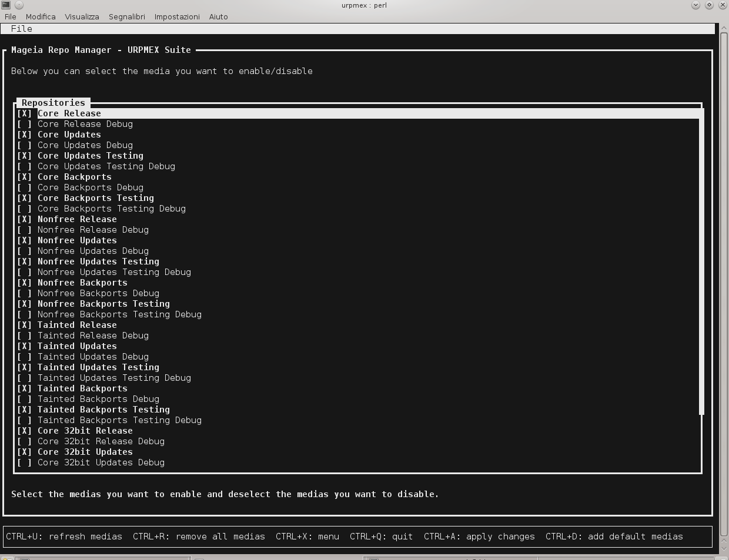Enable Tainted Release Debug media
The image size is (729, 560).
pyautogui.click(x=24, y=336)
